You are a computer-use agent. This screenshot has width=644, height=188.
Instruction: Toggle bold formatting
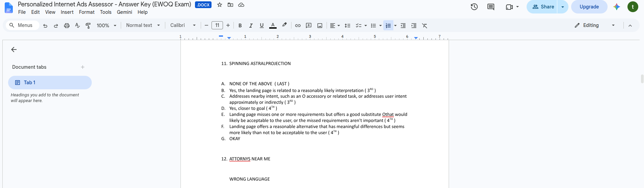tap(240, 26)
